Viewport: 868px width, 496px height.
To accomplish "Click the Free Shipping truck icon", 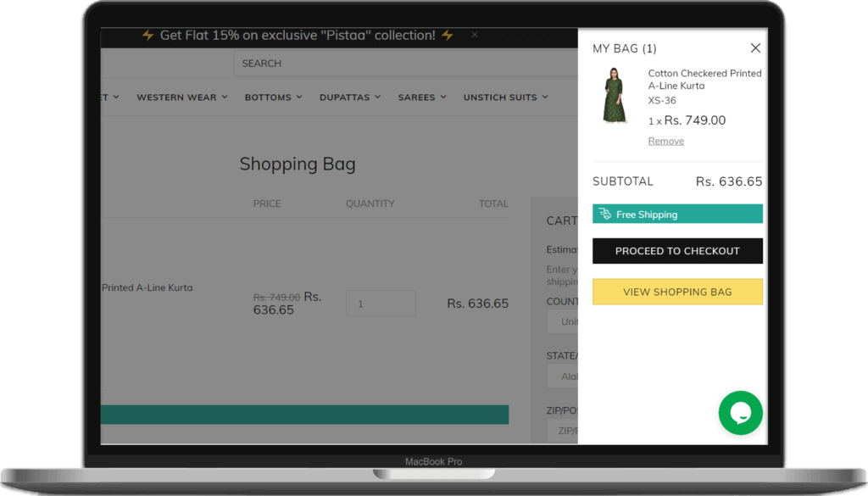I will coord(604,214).
